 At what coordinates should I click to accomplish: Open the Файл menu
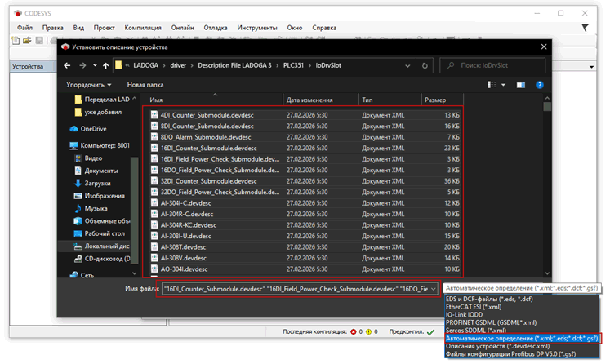click(24, 28)
